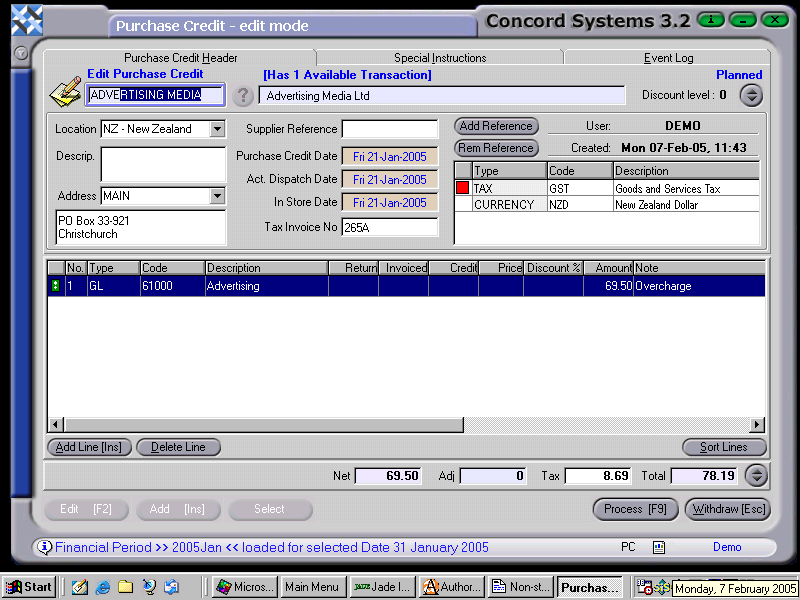800x600 pixels.
Task: Click the Add Reference button
Action: click(x=496, y=126)
